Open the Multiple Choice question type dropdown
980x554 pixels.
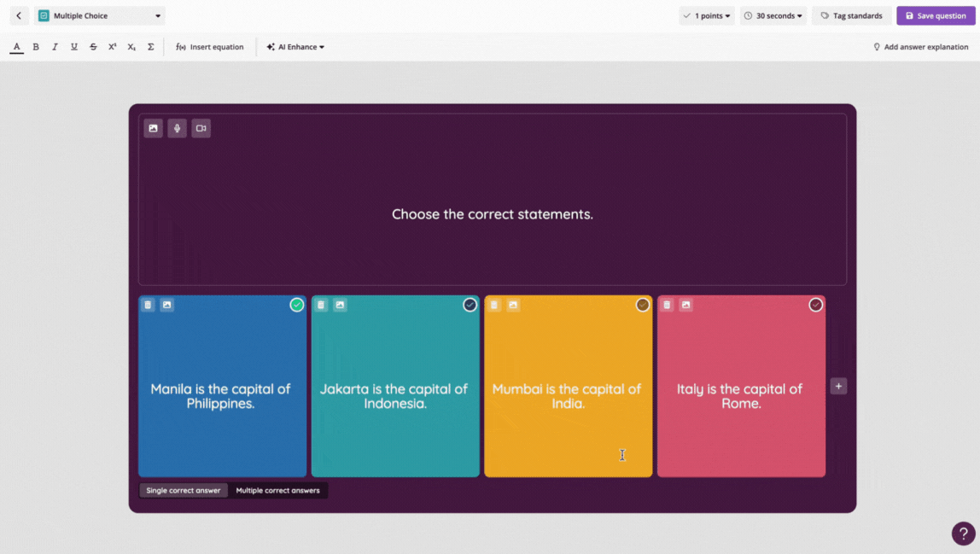click(x=100, y=15)
